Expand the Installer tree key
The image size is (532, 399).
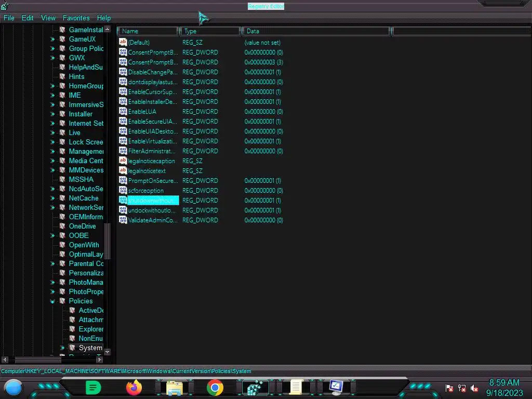[x=52, y=114]
